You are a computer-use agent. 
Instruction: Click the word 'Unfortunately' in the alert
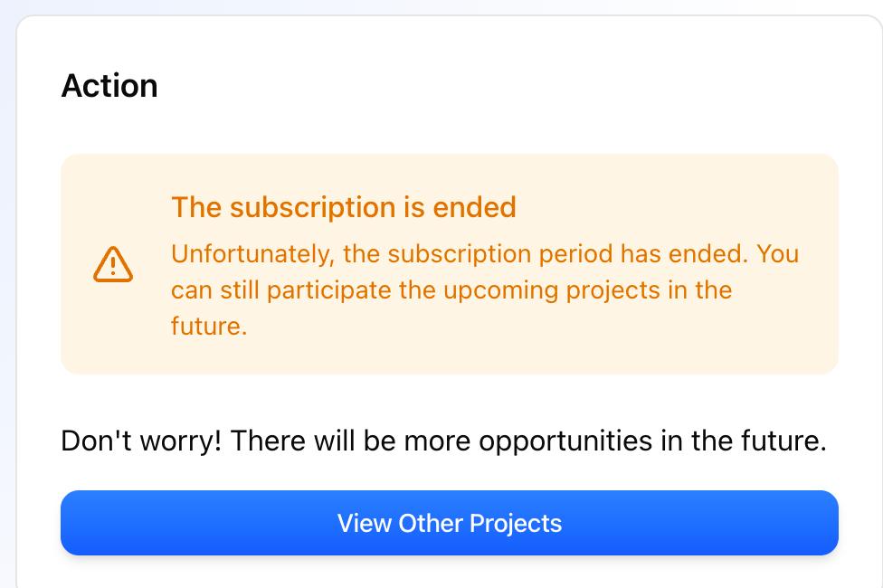252,254
